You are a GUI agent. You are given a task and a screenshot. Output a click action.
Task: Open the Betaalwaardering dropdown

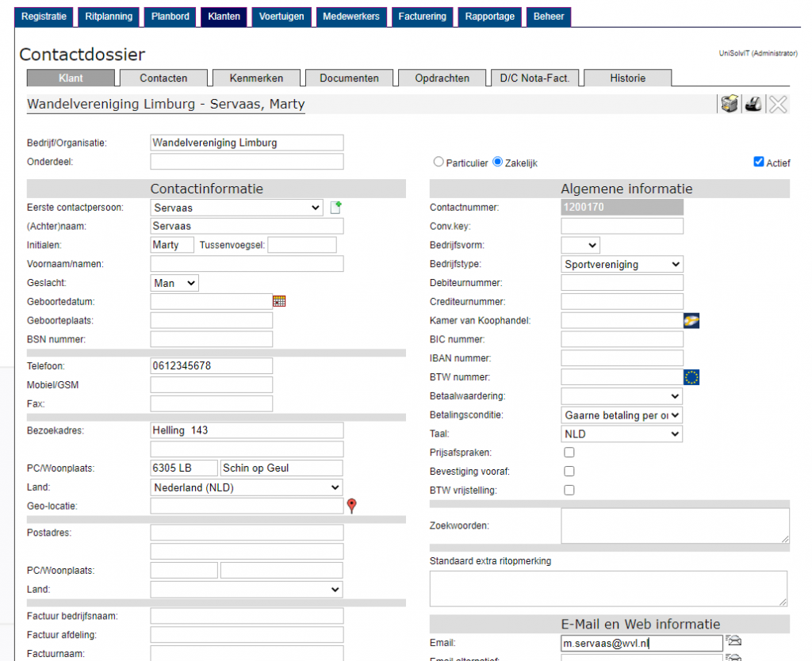click(622, 396)
